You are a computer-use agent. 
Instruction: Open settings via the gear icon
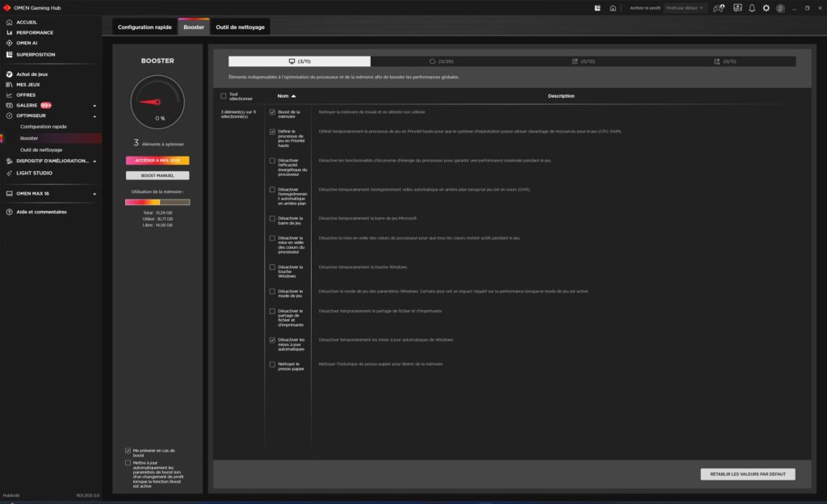(x=766, y=8)
